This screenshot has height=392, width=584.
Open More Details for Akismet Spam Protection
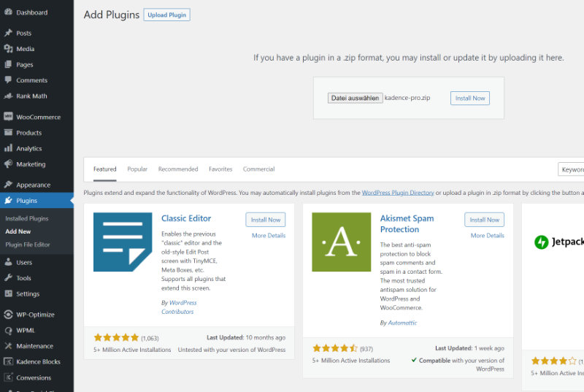click(x=487, y=236)
